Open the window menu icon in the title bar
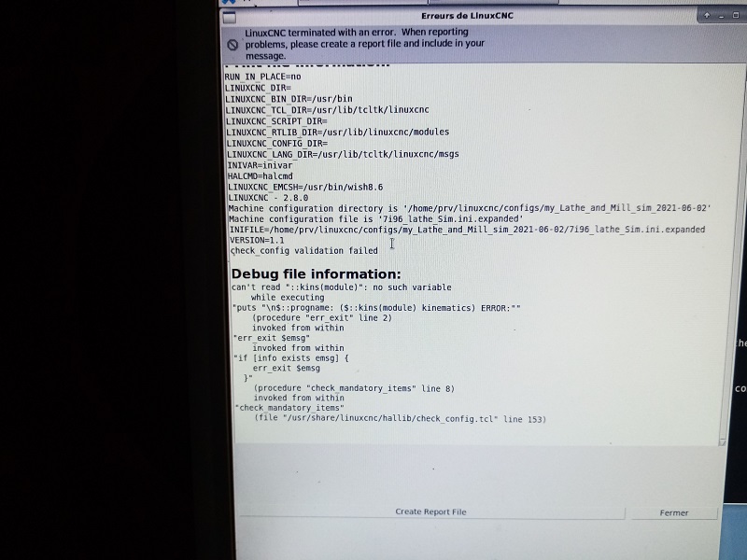The height and width of the screenshot is (560, 747). [x=229, y=17]
